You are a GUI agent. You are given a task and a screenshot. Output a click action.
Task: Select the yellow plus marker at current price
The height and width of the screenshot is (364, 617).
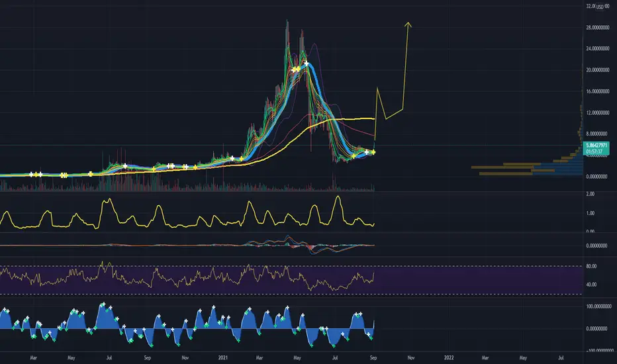(x=373, y=152)
